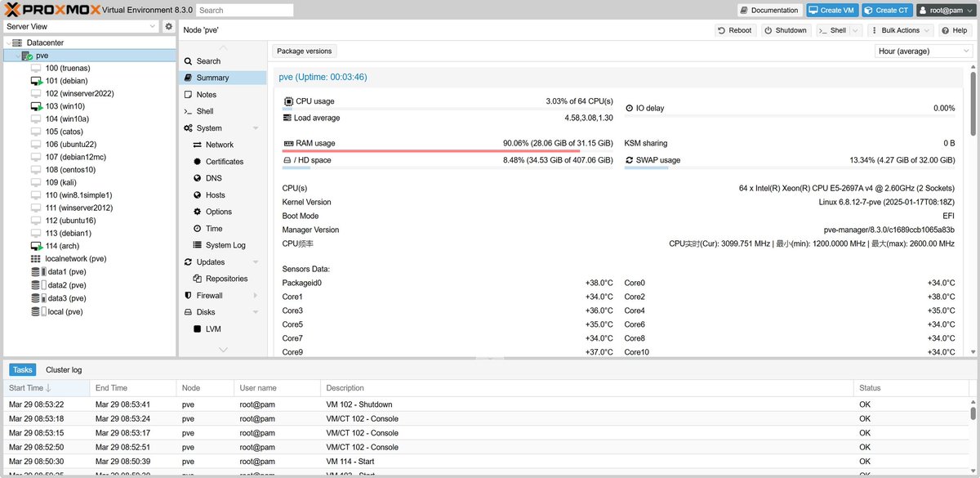Select the local (pve) storage
The width and height of the screenshot is (980, 478).
[x=65, y=311]
